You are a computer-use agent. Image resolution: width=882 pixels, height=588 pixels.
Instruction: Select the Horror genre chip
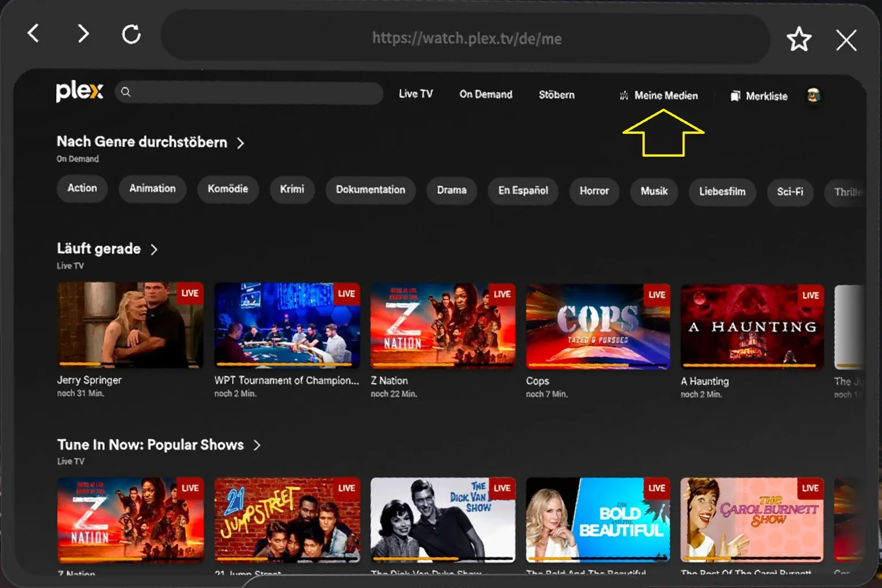click(594, 191)
